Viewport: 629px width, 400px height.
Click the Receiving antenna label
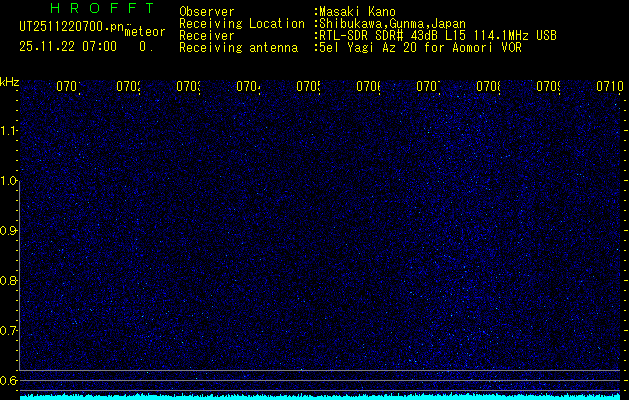click(x=238, y=48)
